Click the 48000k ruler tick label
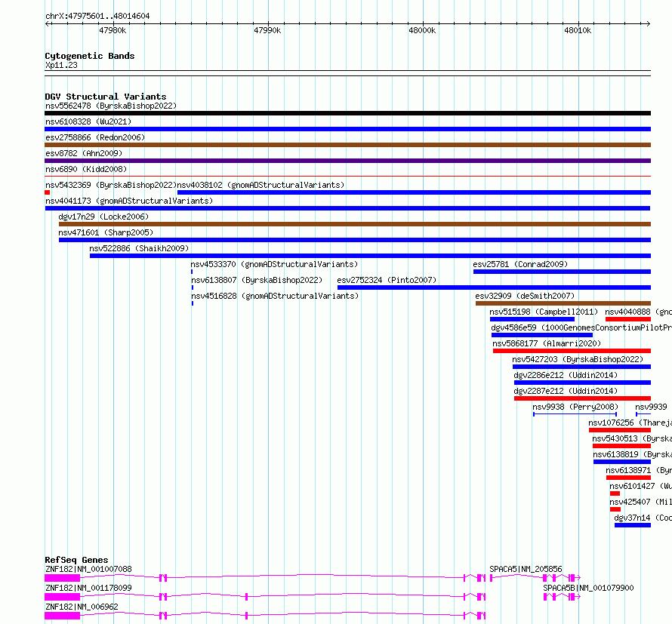 (422, 30)
